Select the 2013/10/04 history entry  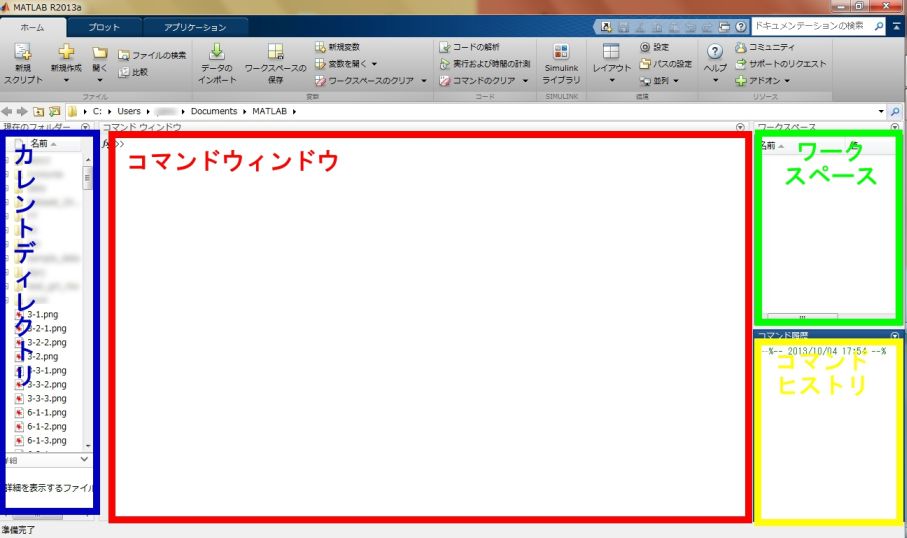[x=824, y=351]
